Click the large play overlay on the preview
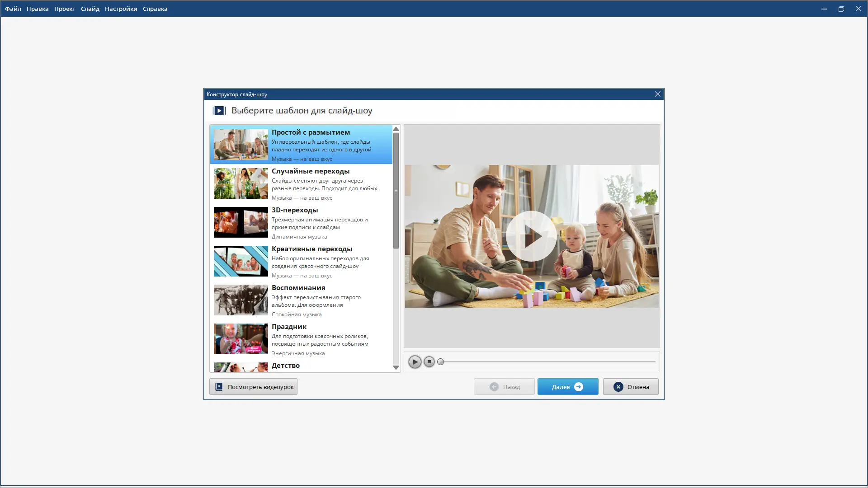This screenshot has height=488, width=868. [531, 236]
